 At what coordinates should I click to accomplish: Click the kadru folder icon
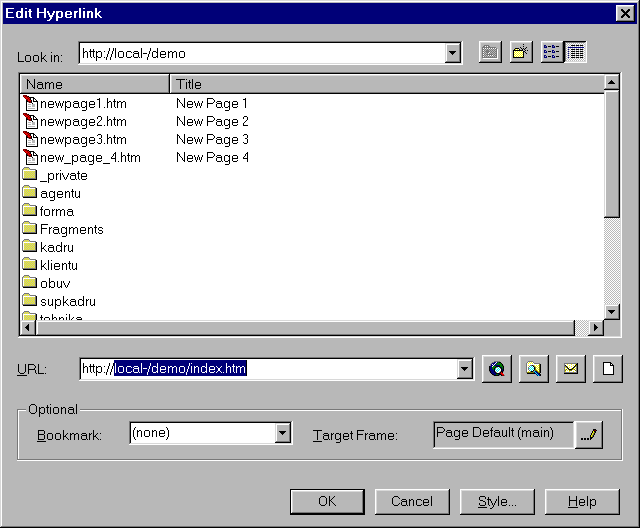(x=29, y=246)
